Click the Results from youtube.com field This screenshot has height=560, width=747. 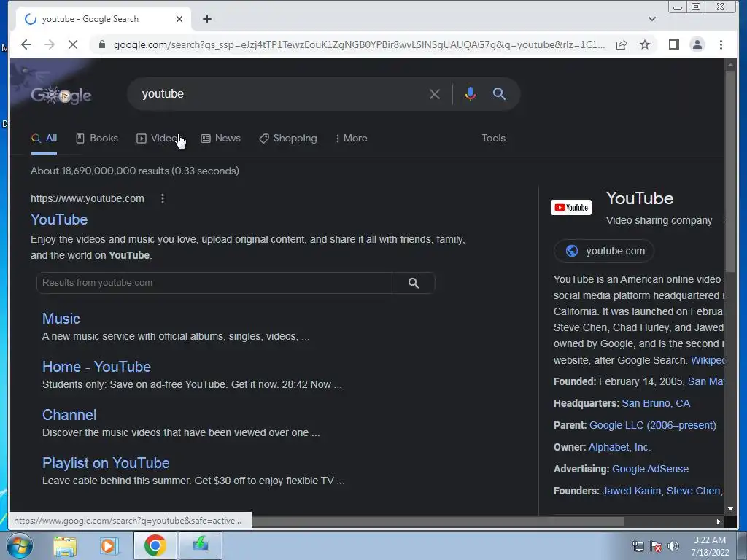[214, 283]
